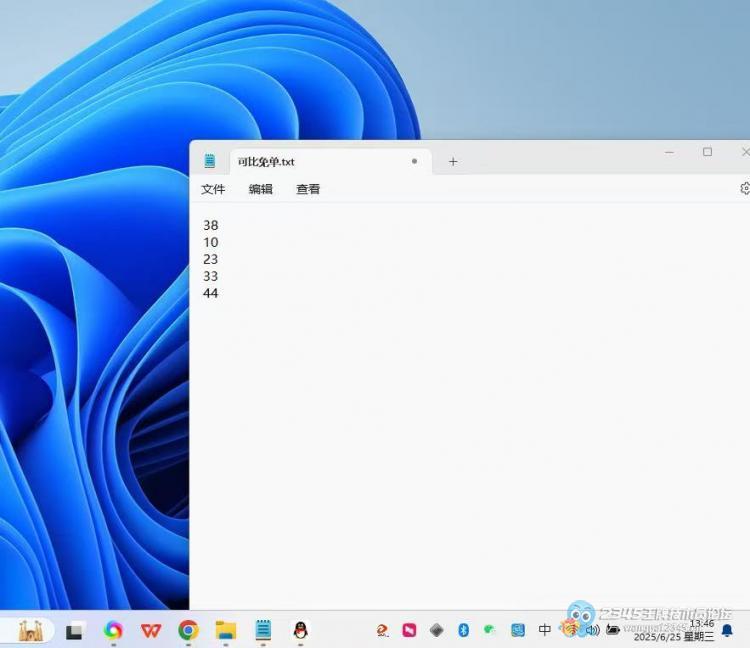Click the pink square tray icon
The width and height of the screenshot is (750, 648).
[409, 630]
